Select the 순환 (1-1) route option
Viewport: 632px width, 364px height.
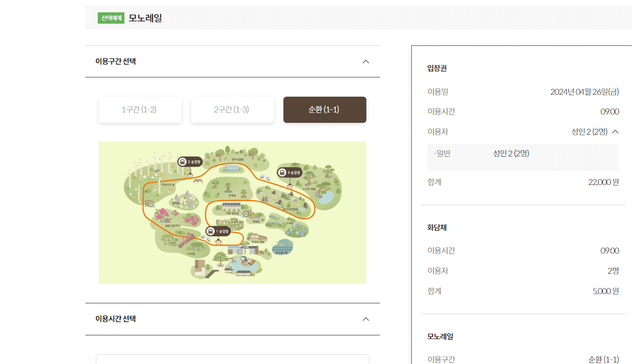click(325, 109)
